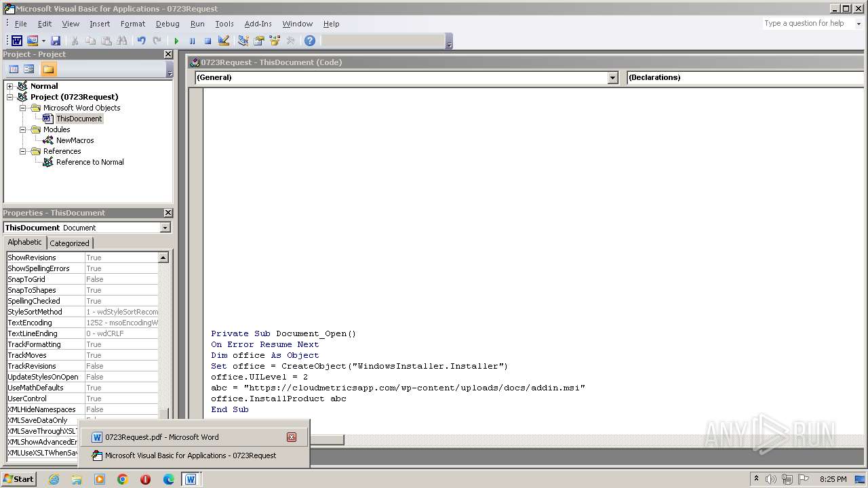Click the View Microsoft Word toolbar icon
Screen dimensions: 868x488
(x=17, y=41)
